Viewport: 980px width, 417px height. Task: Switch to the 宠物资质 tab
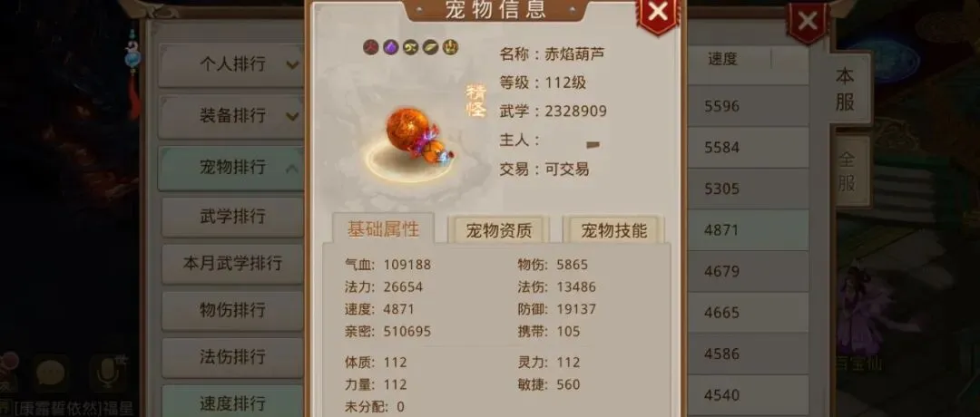tap(499, 230)
